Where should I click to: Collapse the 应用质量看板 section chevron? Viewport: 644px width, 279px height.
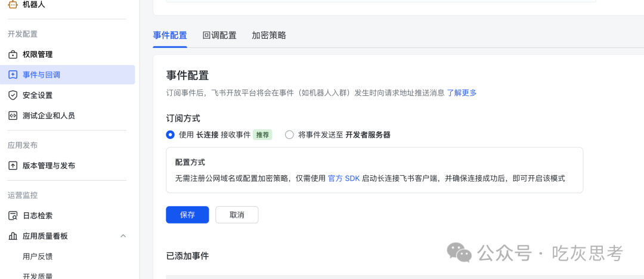[123, 236]
